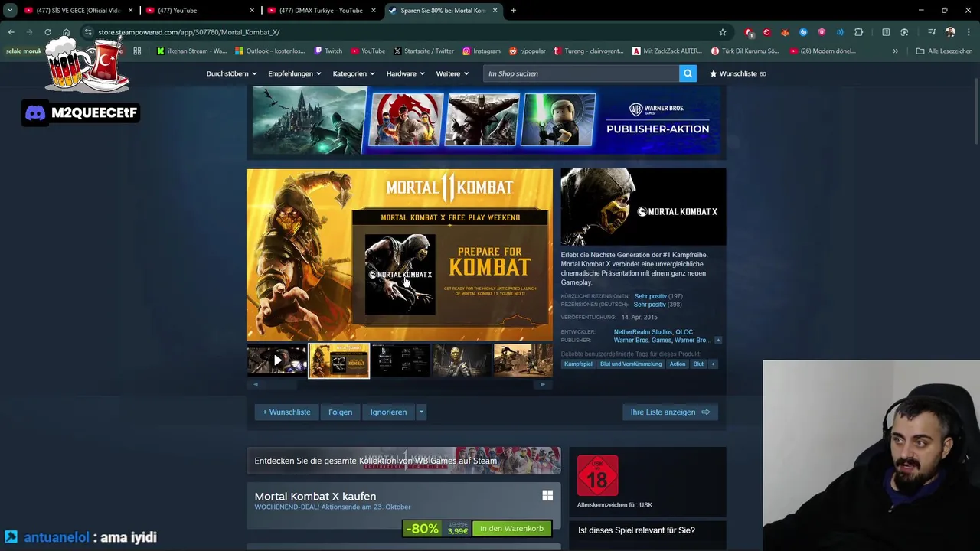Select the Kampfspiel tag
Image resolution: width=980 pixels, height=551 pixels.
578,364
